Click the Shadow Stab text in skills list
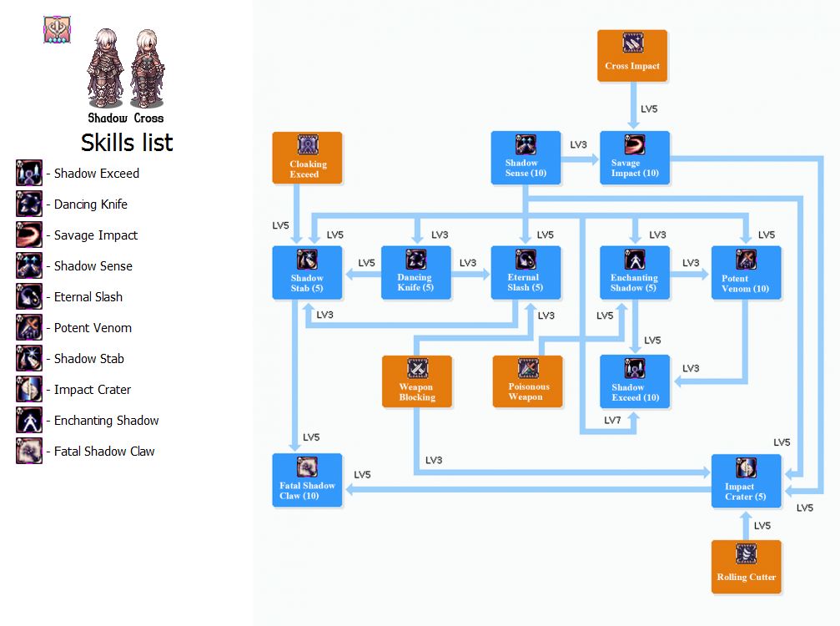The width and height of the screenshot is (840, 626). pyautogui.click(x=88, y=359)
